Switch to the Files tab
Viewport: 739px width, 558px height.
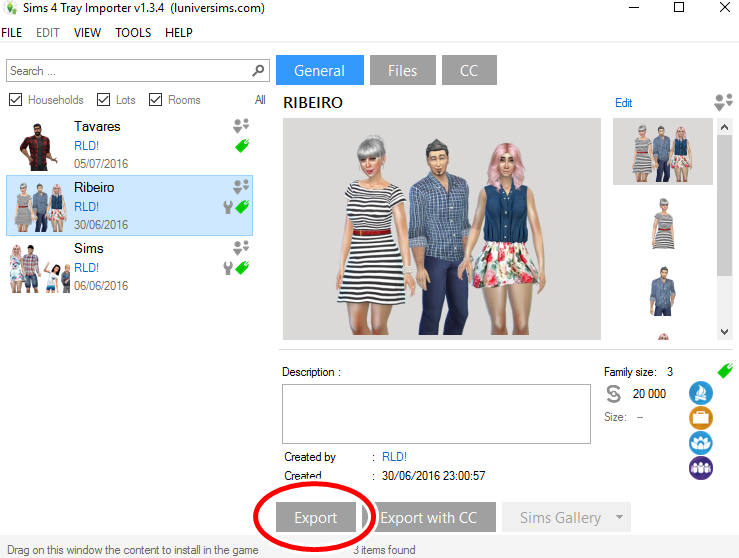coord(402,70)
